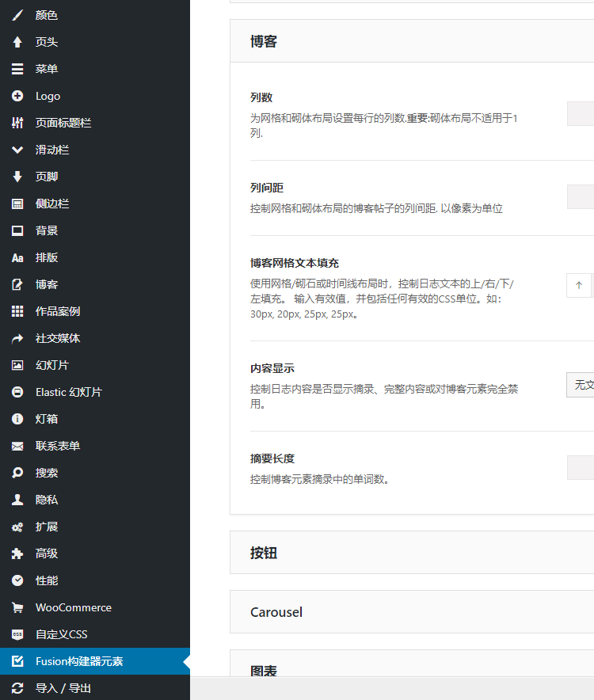Select the Fusion构建器元素 menu item

click(x=95, y=661)
